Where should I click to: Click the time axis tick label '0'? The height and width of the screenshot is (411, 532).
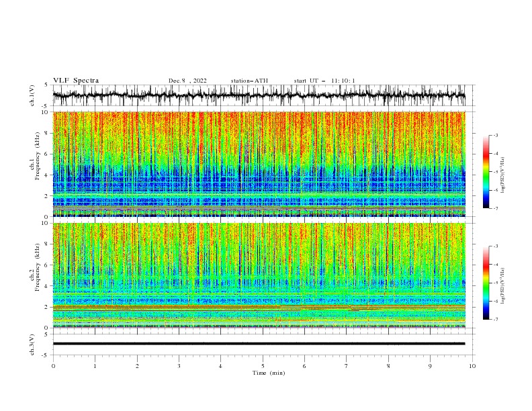point(53,366)
